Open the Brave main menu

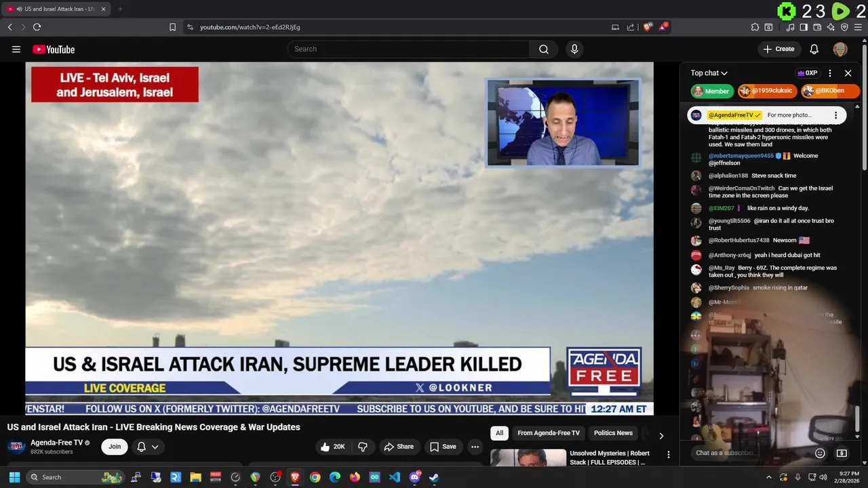pyautogui.click(x=859, y=27)
